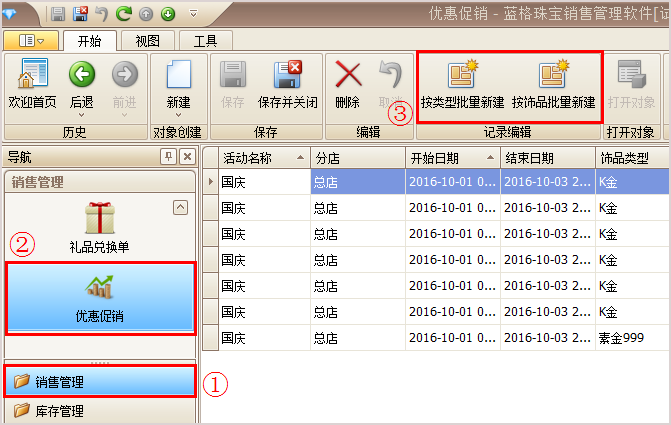Select 库存管理 inventory management group
671x425 pixels.
[99, 411]
